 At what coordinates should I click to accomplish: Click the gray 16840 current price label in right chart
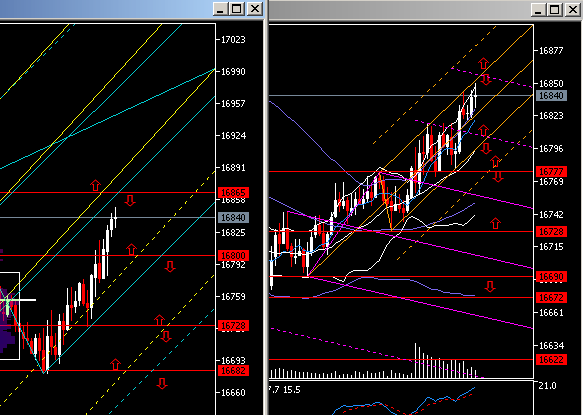pos(551,96)
